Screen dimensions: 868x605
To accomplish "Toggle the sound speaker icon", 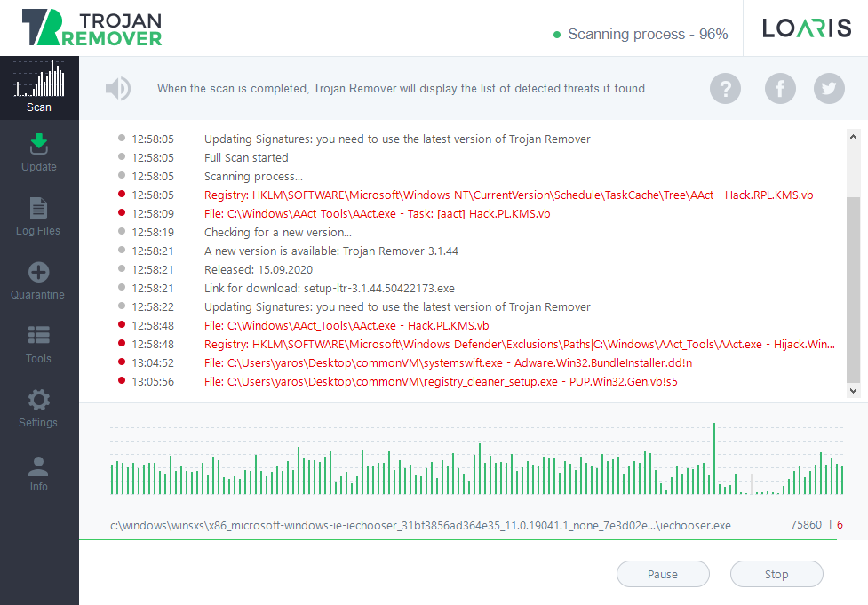I will [x=118, y=89].
